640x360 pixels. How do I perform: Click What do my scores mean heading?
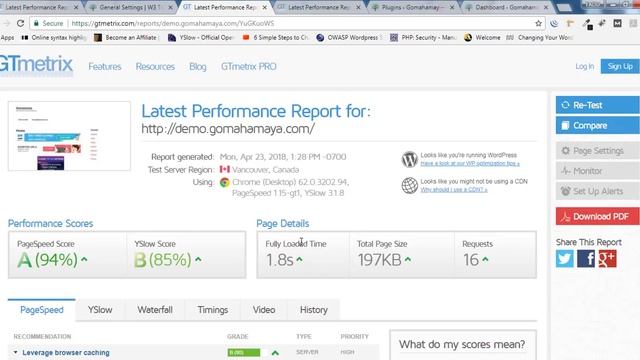(x=462, y=344)
